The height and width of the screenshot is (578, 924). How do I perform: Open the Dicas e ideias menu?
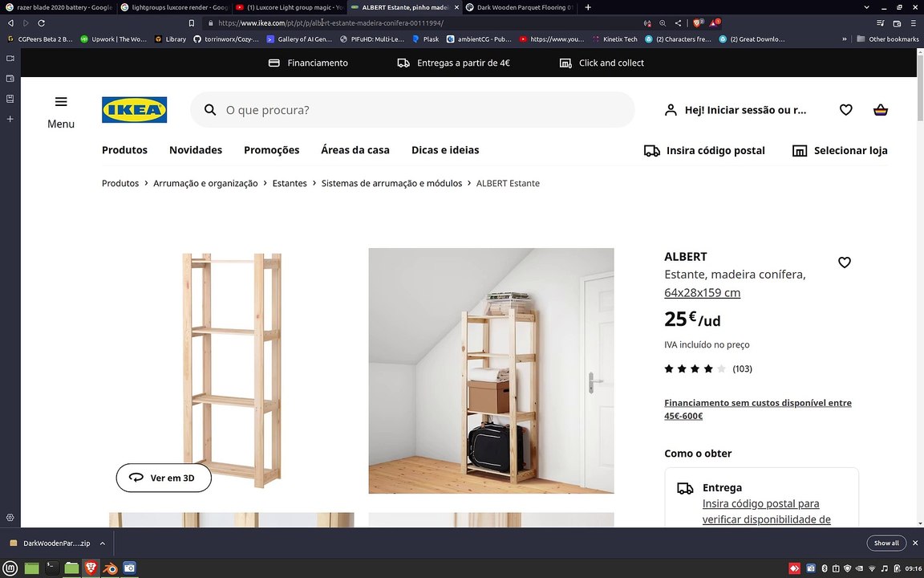pos(445,150)
